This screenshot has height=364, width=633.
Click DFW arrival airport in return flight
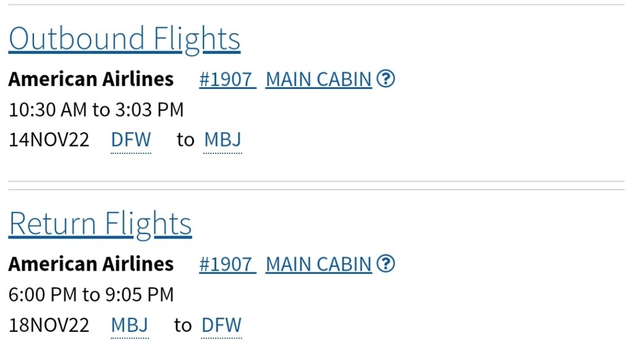[x=221, y=325]
